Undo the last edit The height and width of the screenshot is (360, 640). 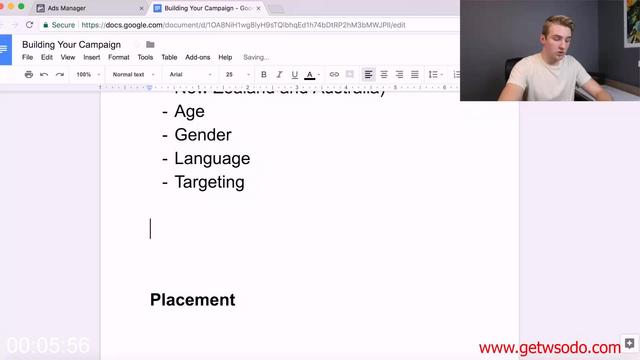[44, 74]
